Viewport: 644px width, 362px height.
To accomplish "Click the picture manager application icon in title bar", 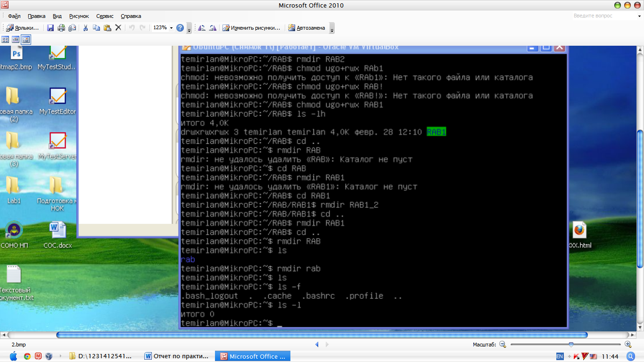I will pos(5,5).
